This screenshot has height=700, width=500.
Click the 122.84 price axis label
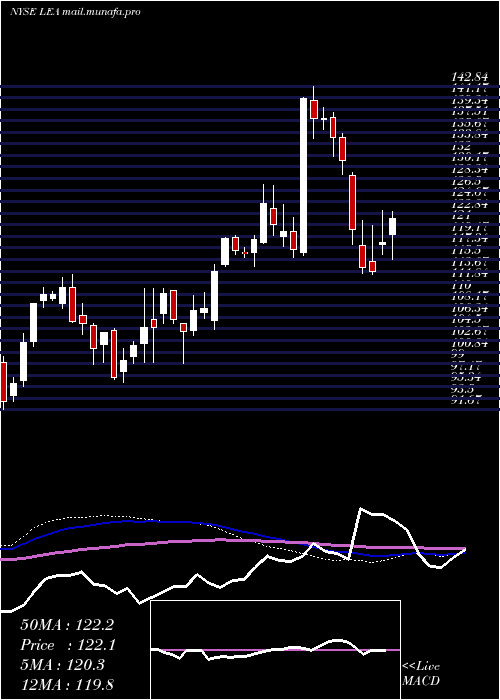pos(470,204)
